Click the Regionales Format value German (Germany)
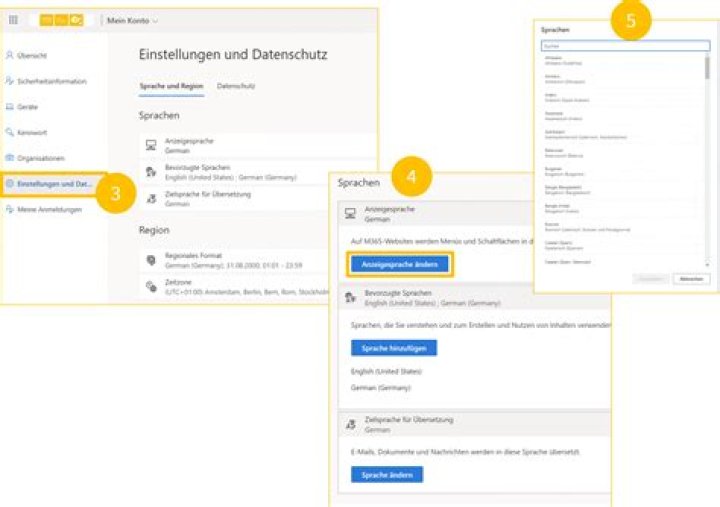The width and height of the screenshot is (720, 507). click(233, 265)
